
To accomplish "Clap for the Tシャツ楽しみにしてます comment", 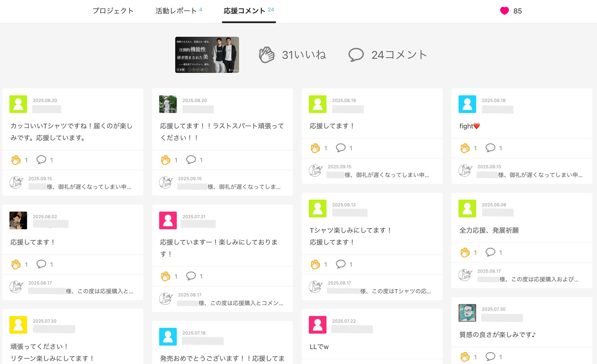I will (x=315, y=264).
